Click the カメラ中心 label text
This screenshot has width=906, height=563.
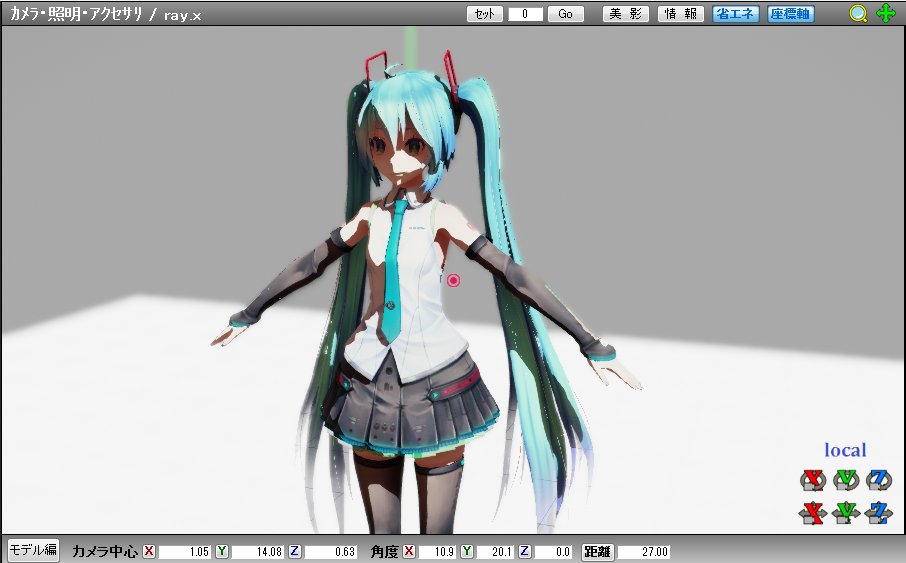pyautogui.click(x=105, y=551)
